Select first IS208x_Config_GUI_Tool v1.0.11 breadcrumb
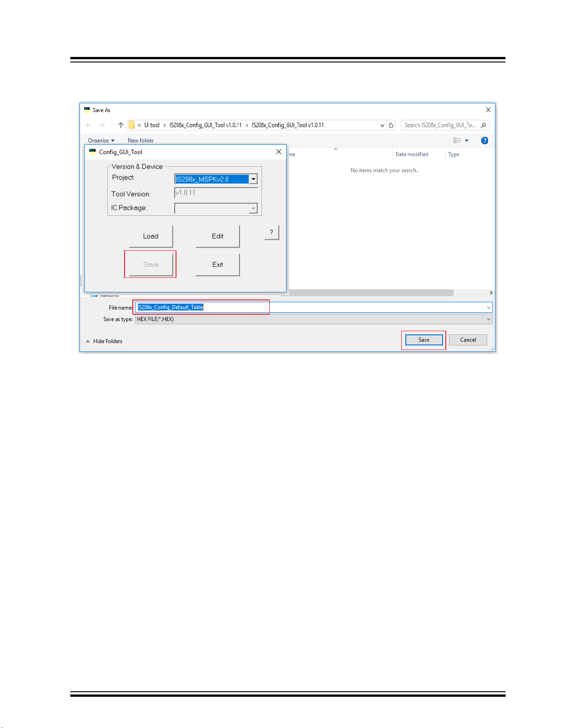Image resolution: width=563 pixels, height=728 pixels. tap(205, 125)
